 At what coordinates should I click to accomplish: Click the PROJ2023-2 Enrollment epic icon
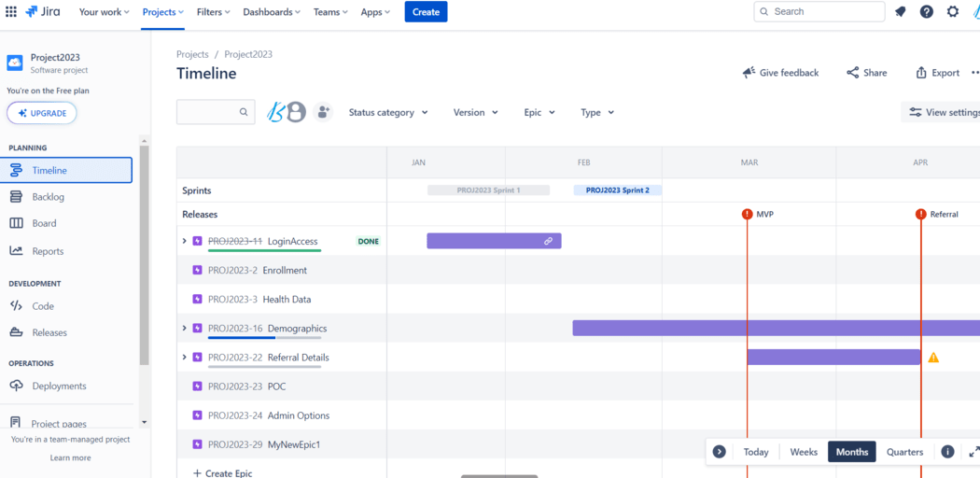pos(198,271)
